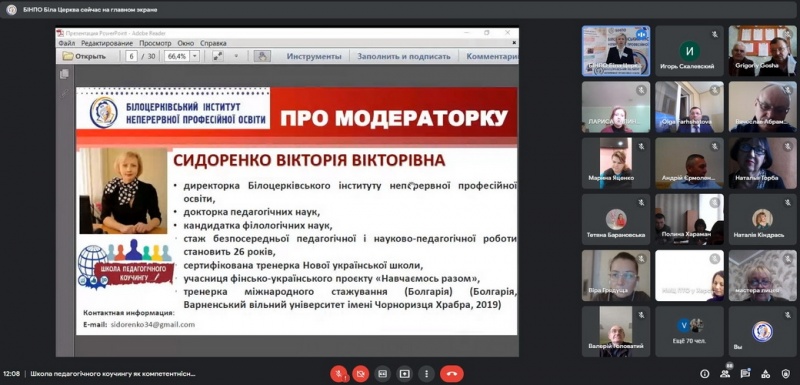This screenshot has height=385, width=800.
Task: Click the muted mic icon on the Тетяна Барановська tile
Action: [641, 202]
